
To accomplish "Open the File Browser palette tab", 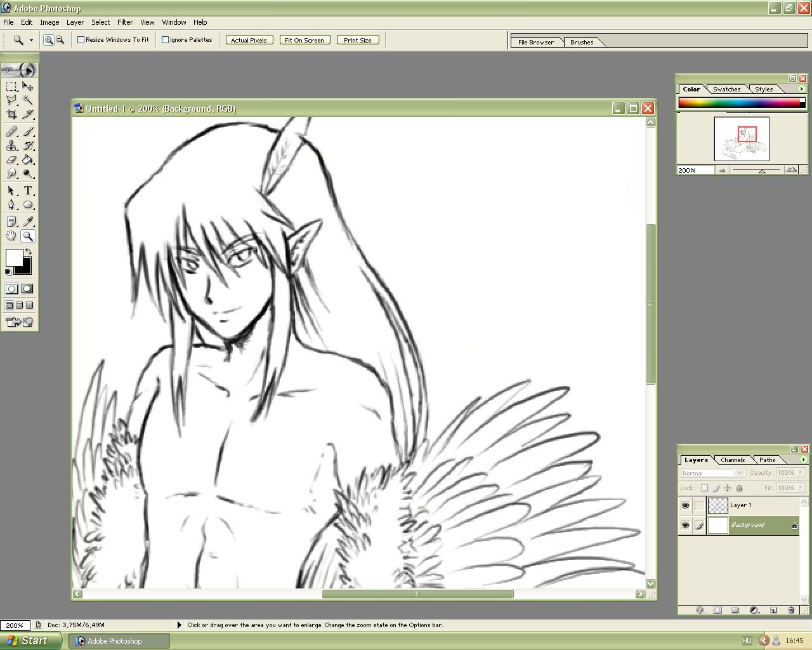I will tap(536, 42).
